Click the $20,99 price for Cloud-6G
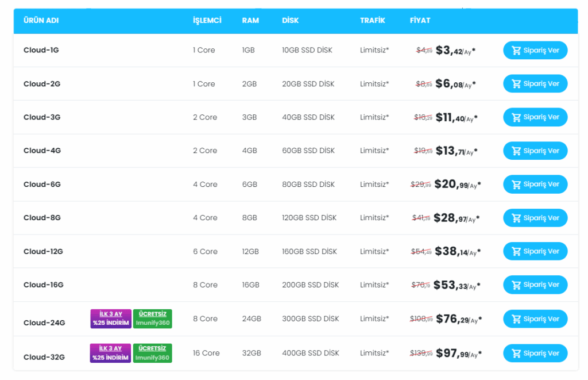588x380 pixels. click(x=451, y=185)
